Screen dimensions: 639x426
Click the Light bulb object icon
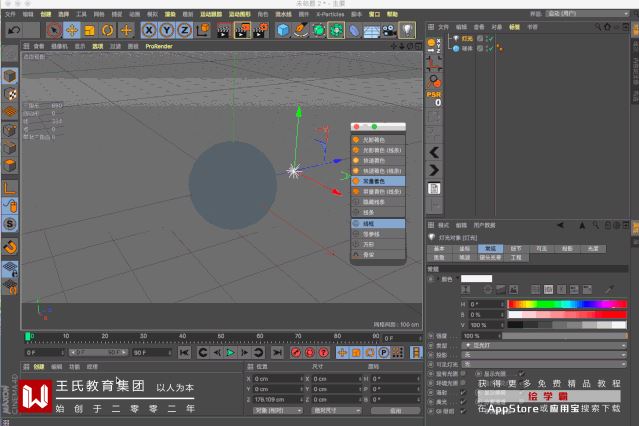click(407, 31)
